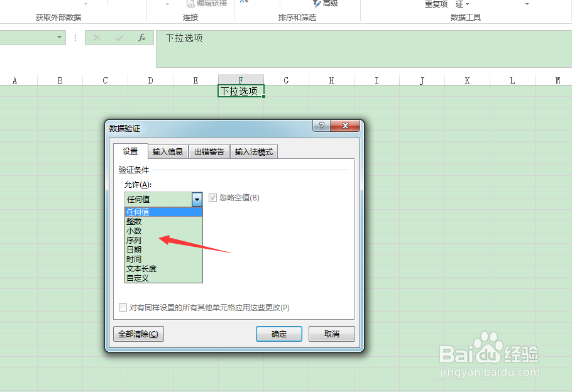Click the 全部清除 button
The width and height of the screenshot is (572, 392).
coord(139,334)
